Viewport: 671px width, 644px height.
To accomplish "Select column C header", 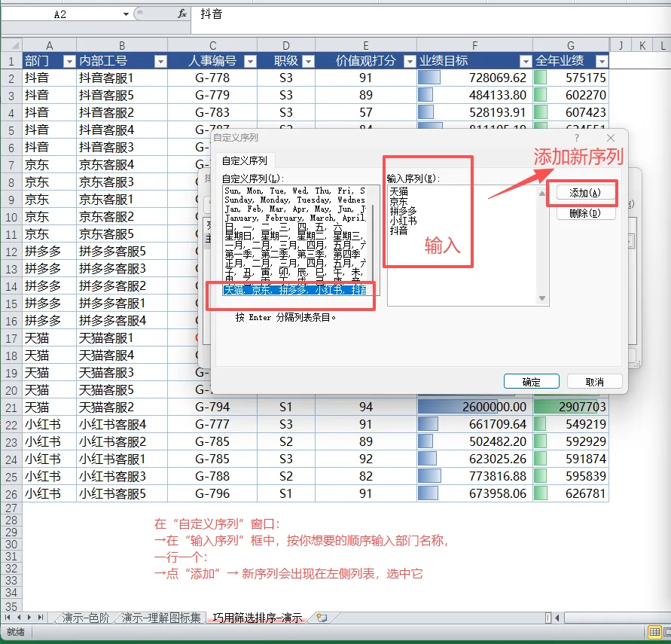I will point(212,45).
